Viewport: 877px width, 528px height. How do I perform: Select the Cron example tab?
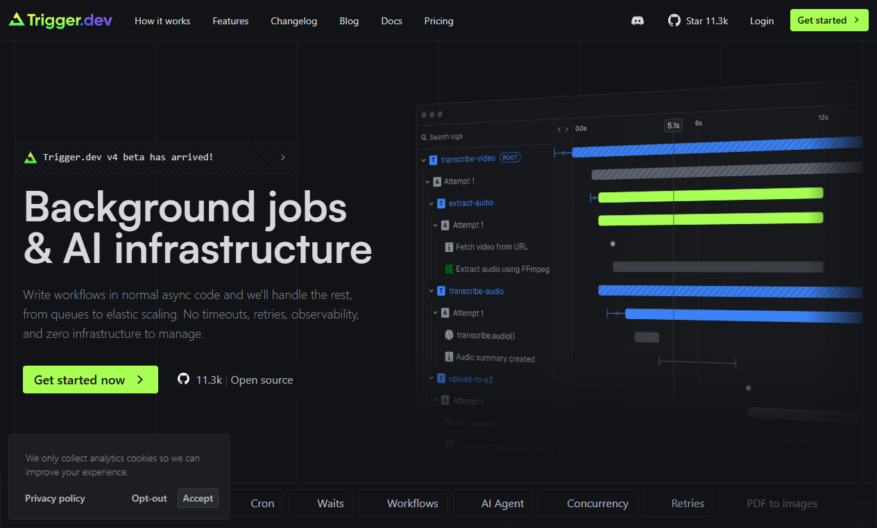click(x=262, y=503)
